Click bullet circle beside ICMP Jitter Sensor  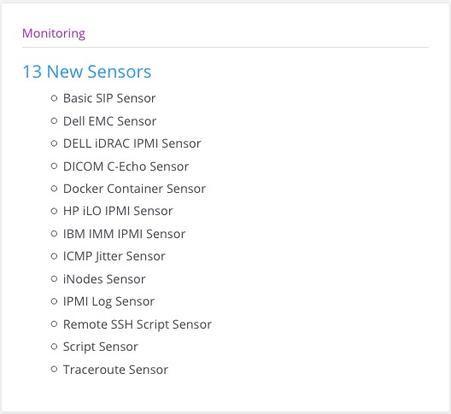click(x=54, y=256)
